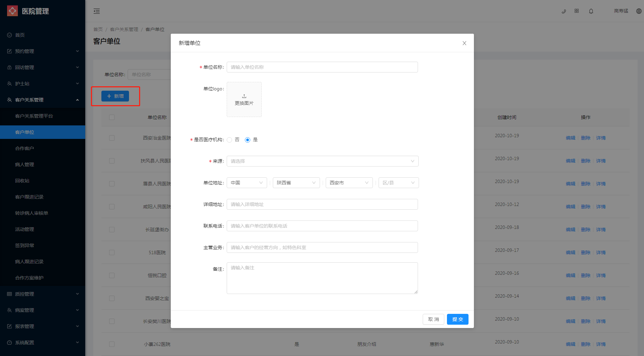The width and height of the screenshot is (644, 356).
Task: Click 详情 link for 2020-09-18 row
Action: (601, 230)
